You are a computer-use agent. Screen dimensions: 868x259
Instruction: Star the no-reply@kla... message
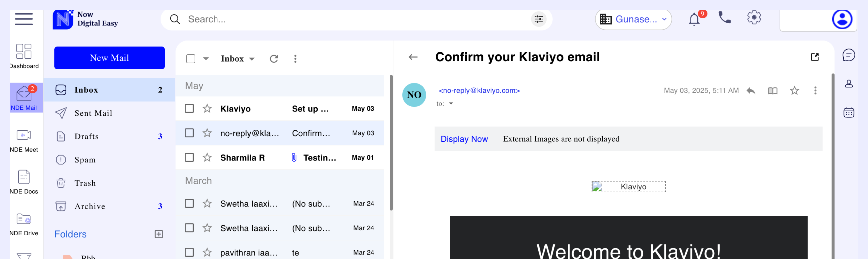[207, 133]
